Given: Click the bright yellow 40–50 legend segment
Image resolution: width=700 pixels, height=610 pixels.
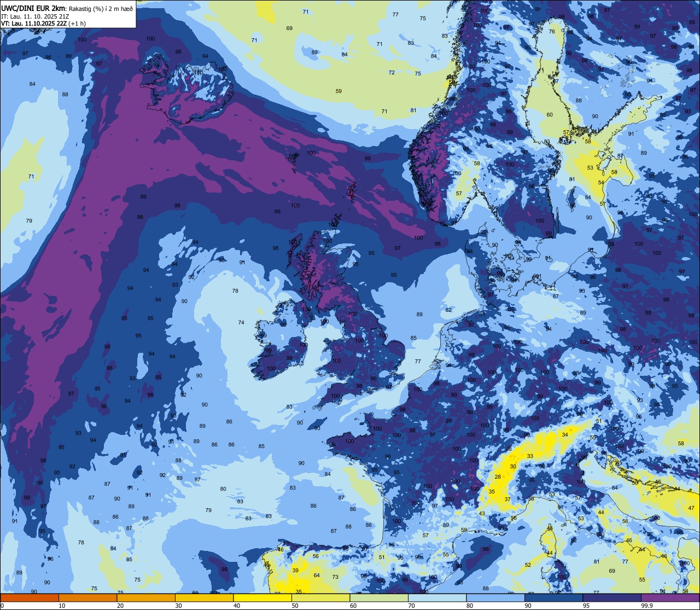Looking at the screenshot, I should pos(262,597).
